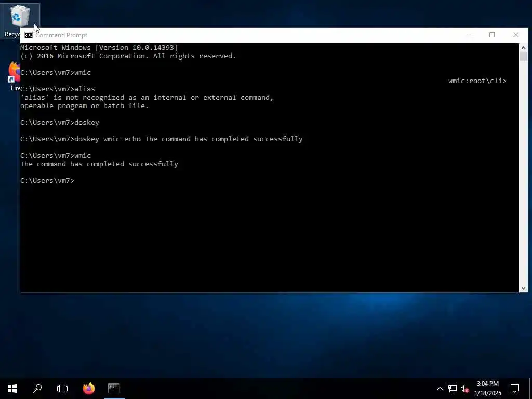Maximize the Command Prompt window

(492, 35)
